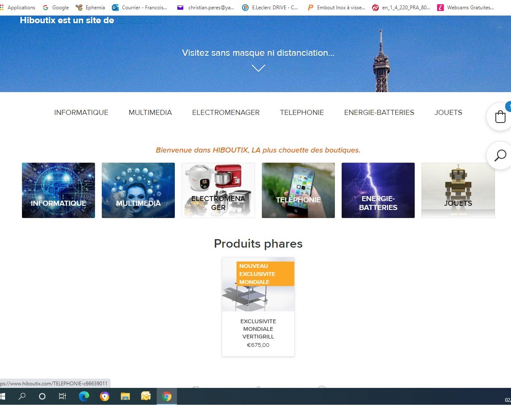Click the down chevron under the banner text
The height and width of the screenshot is (420, 511).
[x=258, y=68]
